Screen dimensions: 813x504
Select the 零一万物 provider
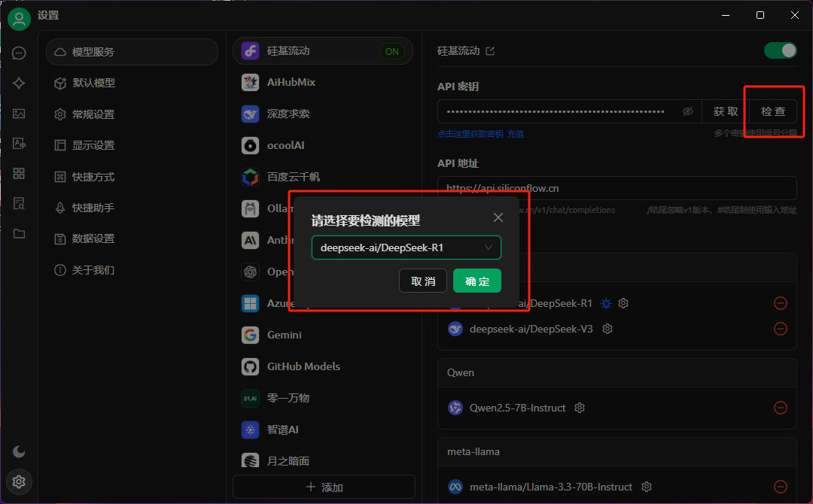pyautogui.click(x=323, y=399)
